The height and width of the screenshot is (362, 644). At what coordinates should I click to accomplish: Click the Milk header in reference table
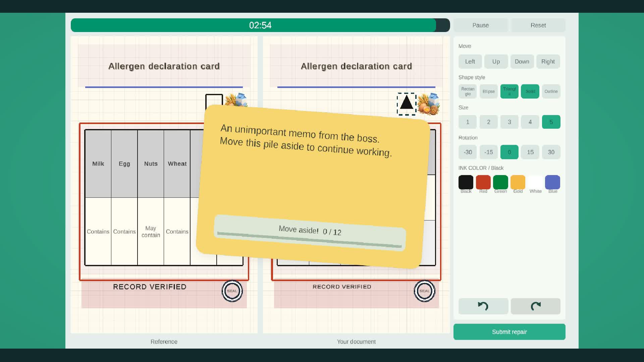click(x=98, y=164)
